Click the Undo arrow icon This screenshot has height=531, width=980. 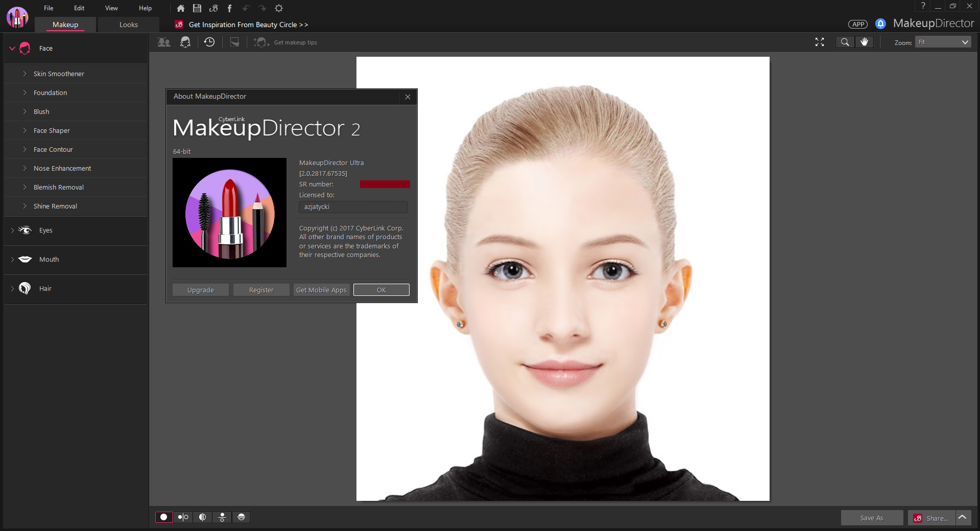(x=246, y=8)
